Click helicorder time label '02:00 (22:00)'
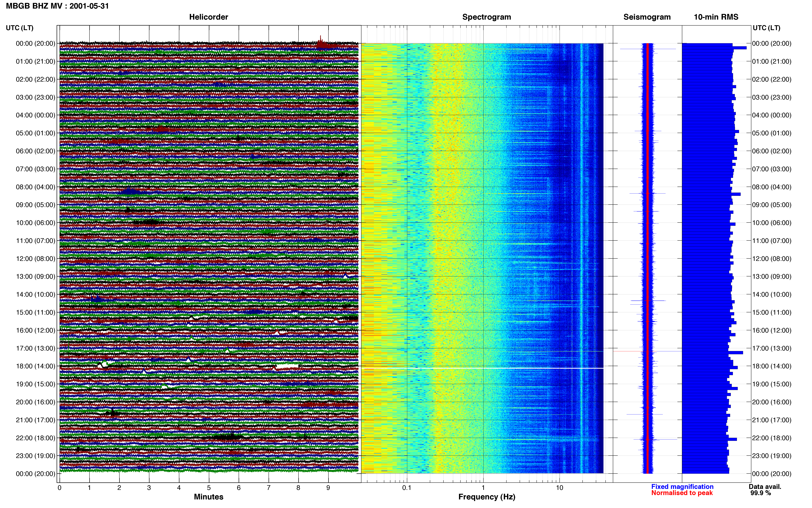Viewport: 812px width, 508px height. [x=36, y=79]
